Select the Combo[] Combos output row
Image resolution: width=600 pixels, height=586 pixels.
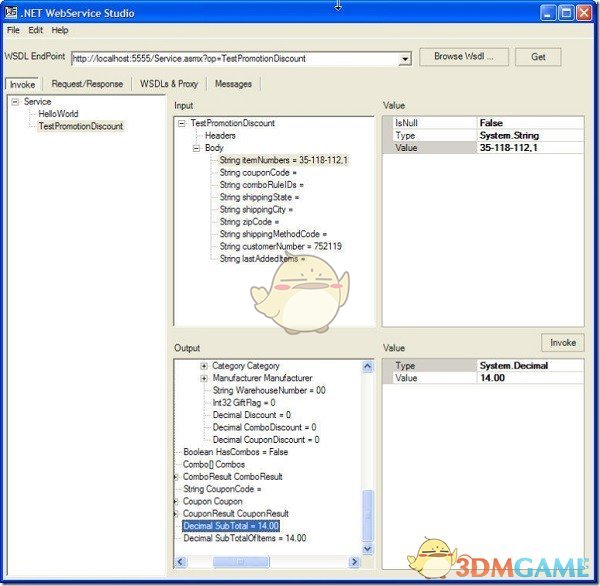pos(214,464)
